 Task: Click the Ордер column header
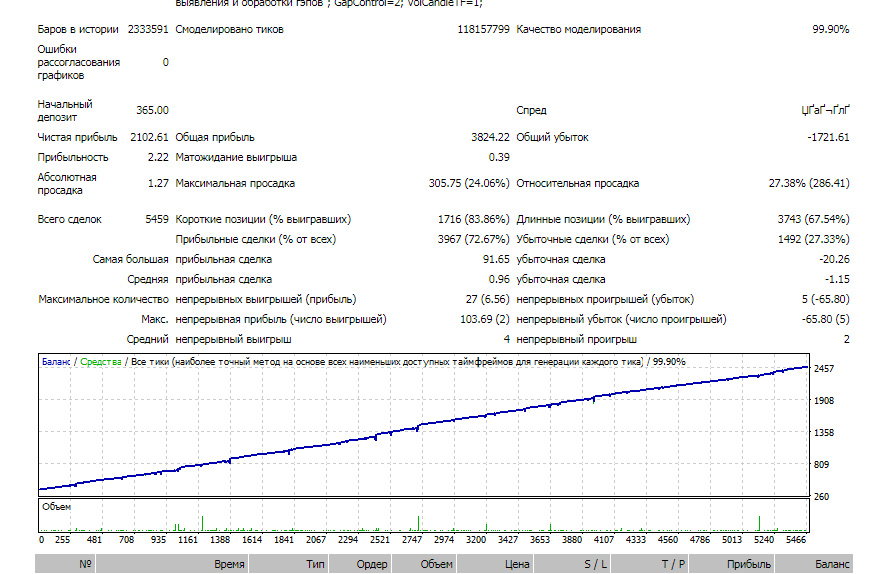(360, 564)
